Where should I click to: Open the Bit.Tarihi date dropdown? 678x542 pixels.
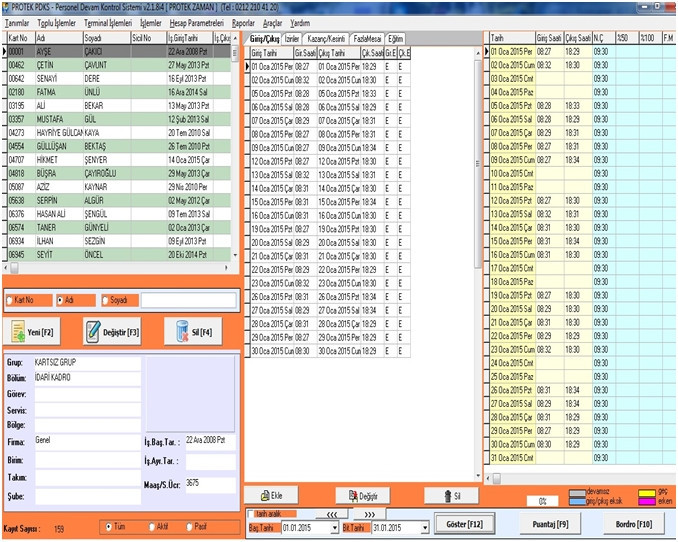pyautogui.click(x=424, y=527)
